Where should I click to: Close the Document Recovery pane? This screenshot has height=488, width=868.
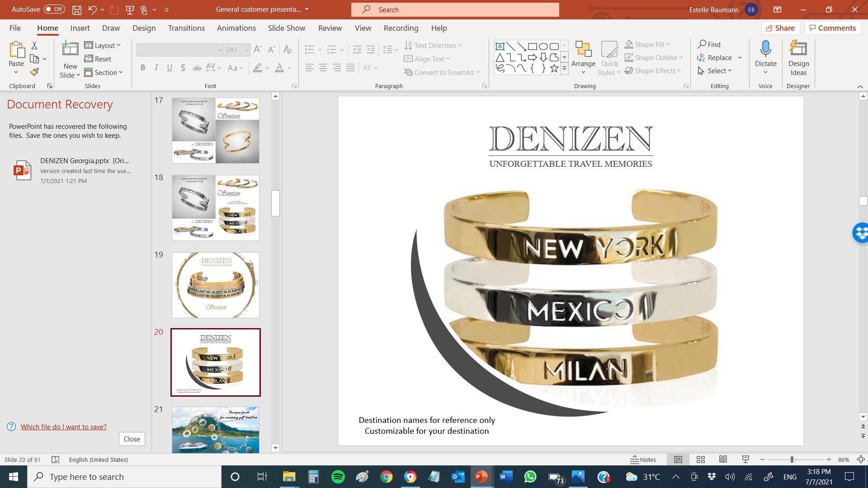point(132,439)
